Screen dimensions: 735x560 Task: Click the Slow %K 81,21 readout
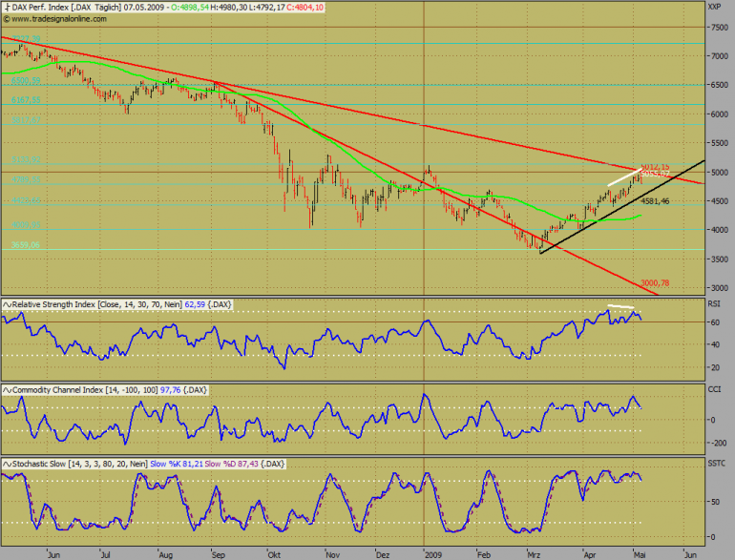(x=177, y=464)
